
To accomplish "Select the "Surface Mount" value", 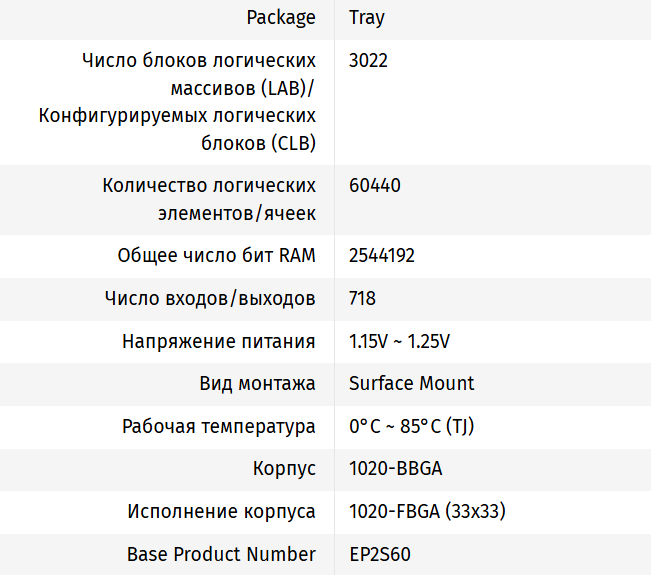I will pyautogui.click(x=411, y=384).
